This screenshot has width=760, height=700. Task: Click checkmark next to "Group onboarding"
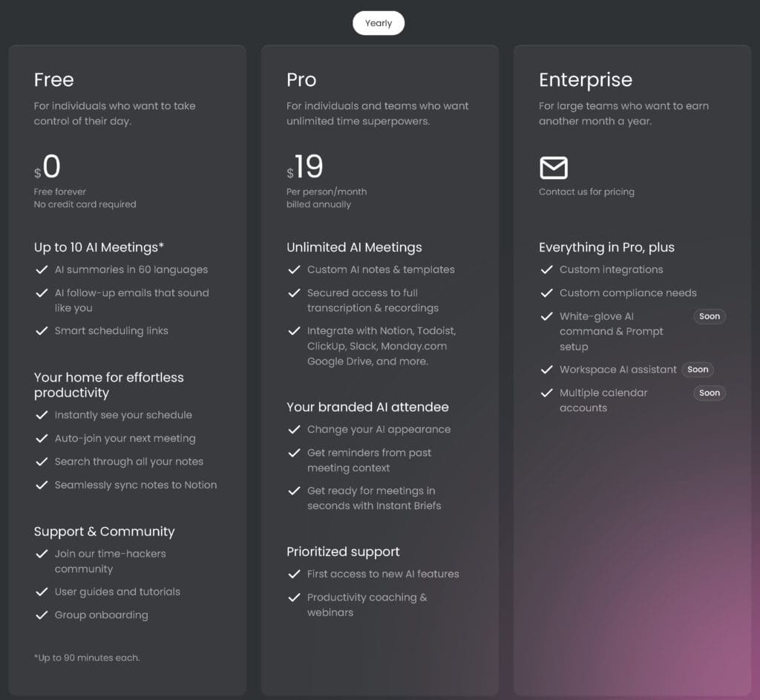pos(42,615)
